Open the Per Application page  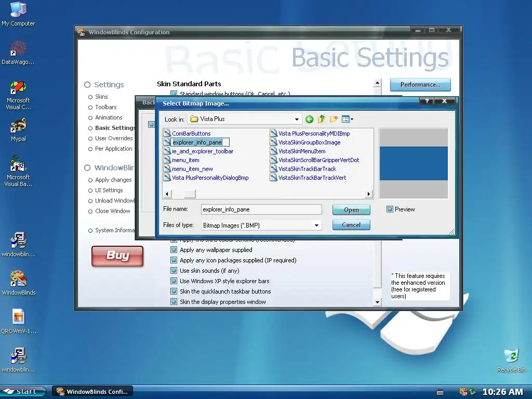pos(113,149)
